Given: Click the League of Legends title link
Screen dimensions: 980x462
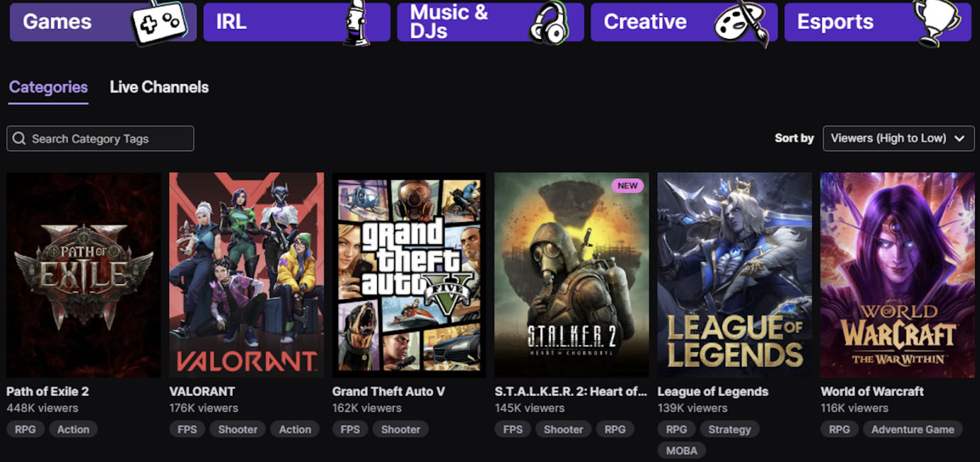Looking at the screenshot, I should [x=712, y=391].
